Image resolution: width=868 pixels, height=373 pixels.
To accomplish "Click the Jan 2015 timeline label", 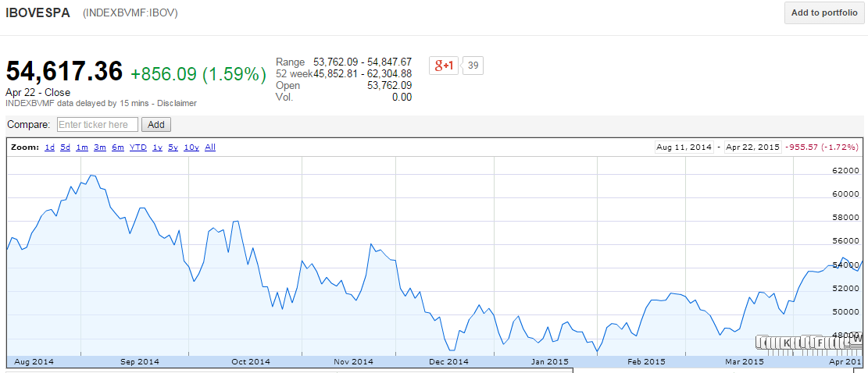I will point(550,362).
